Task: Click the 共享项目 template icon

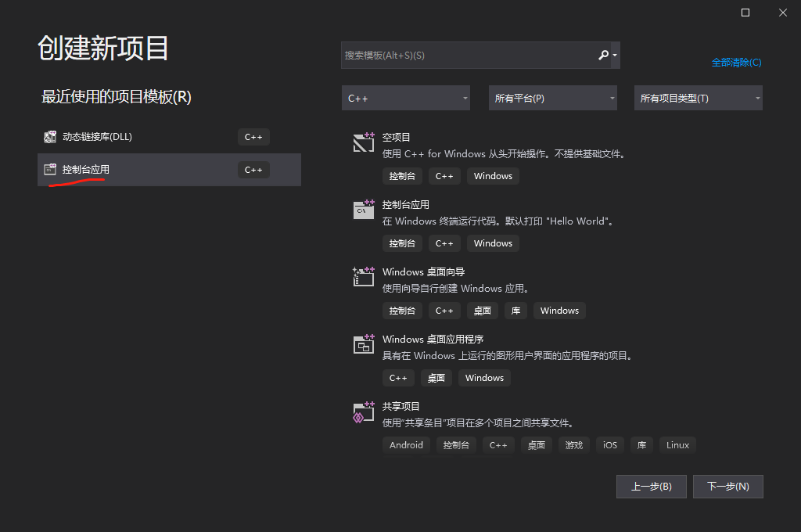Action: pos(363,412)
